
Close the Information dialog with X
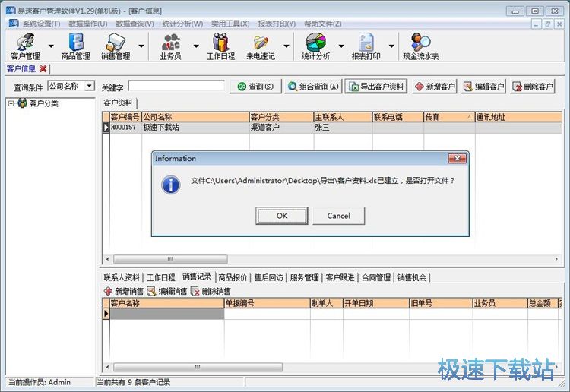tap(458, 159)
